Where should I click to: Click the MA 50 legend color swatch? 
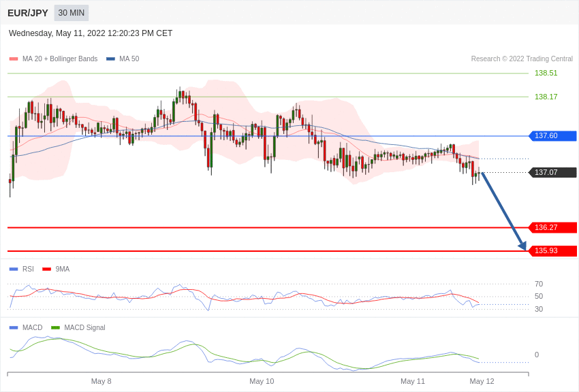point(110,59)
